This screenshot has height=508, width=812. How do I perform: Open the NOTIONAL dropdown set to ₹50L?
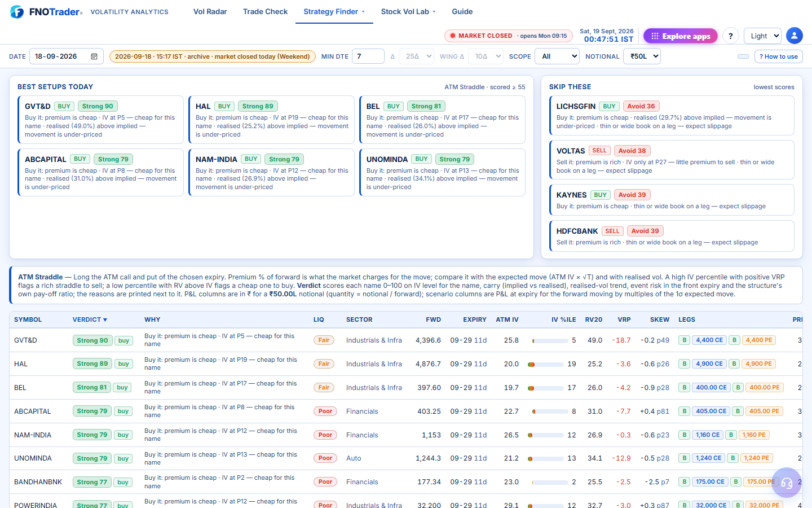coord(642,56)
